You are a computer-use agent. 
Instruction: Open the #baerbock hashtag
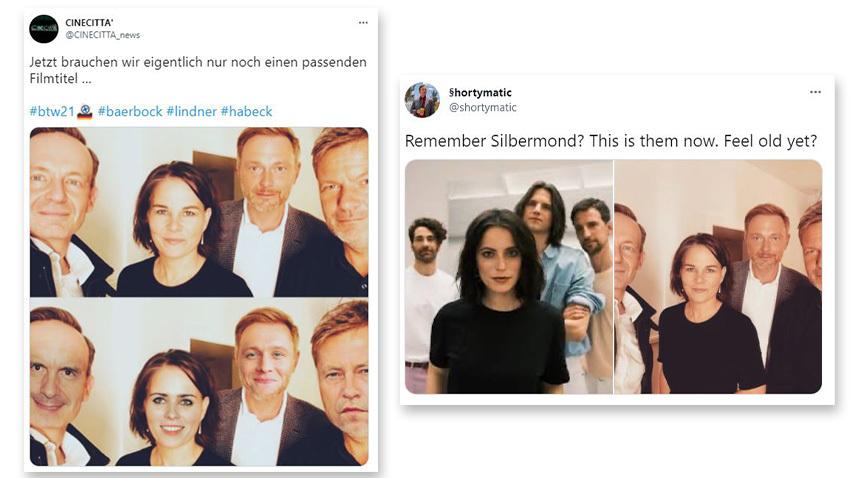click(x=128, y=112)
